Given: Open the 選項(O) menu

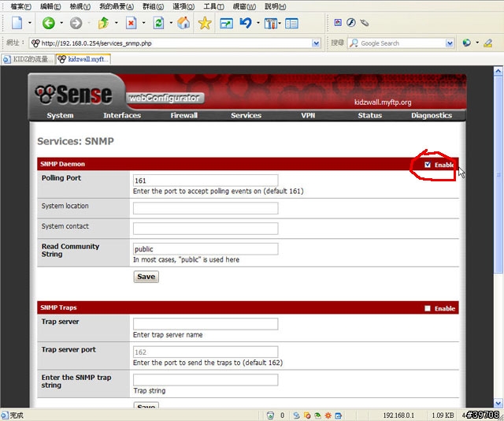Looking at the screenshot, I should point(183,6).
